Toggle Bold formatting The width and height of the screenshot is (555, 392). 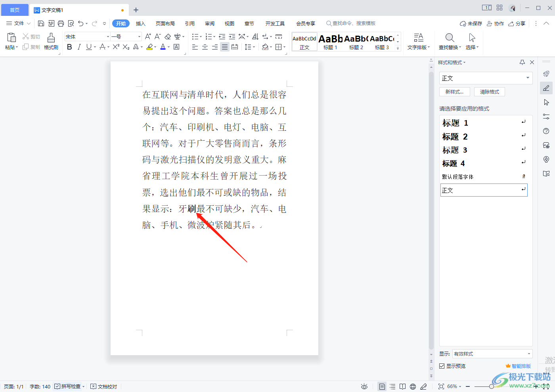[x=69, y=47]
